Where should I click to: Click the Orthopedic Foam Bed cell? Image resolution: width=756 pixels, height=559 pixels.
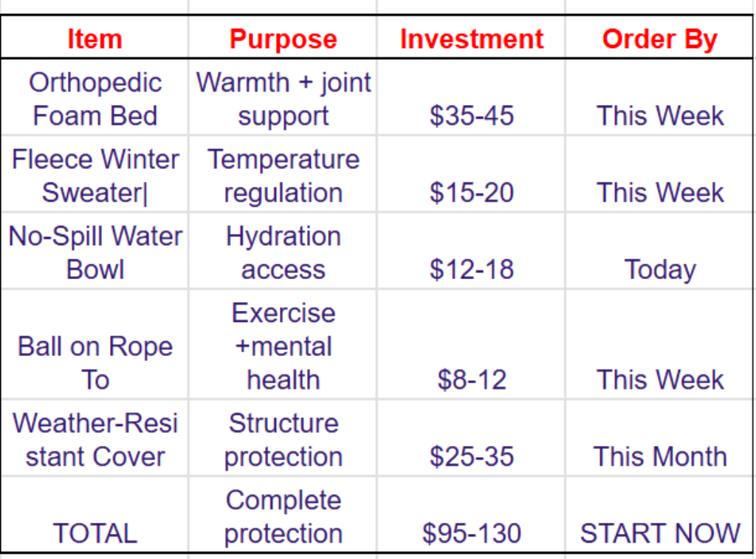coord(94,97)
